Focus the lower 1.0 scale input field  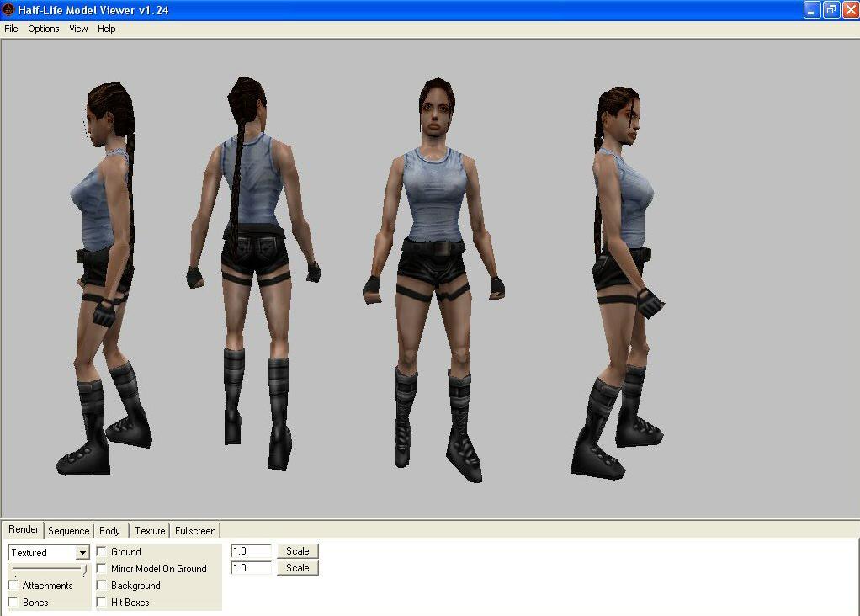pyautogui.click(x=251, y=567)
